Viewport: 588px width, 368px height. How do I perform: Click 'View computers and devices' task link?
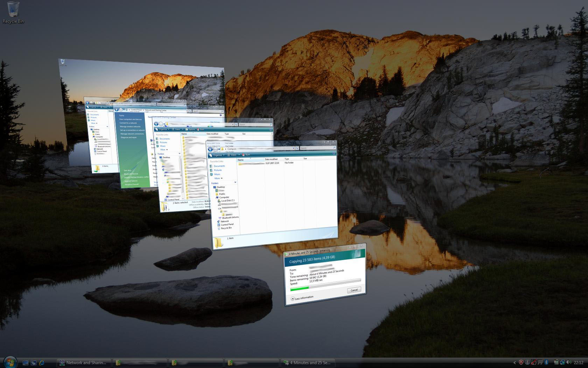(130, 119)
